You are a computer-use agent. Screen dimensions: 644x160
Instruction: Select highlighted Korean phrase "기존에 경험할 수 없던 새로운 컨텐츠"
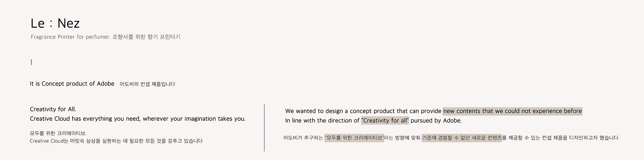(x=462, y=138)
